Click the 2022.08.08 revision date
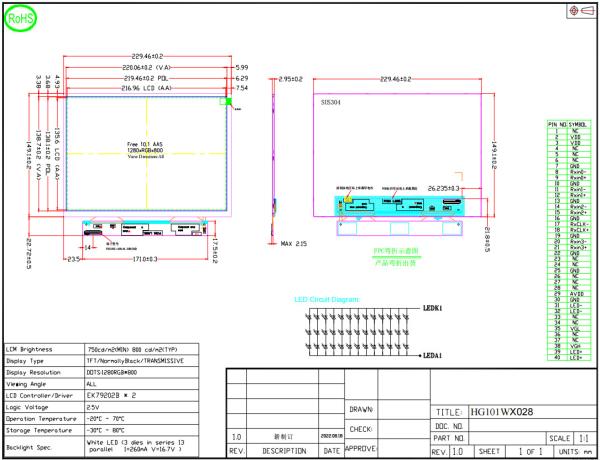The height and width of the screenshot is (460, 600). coord(331,436)
